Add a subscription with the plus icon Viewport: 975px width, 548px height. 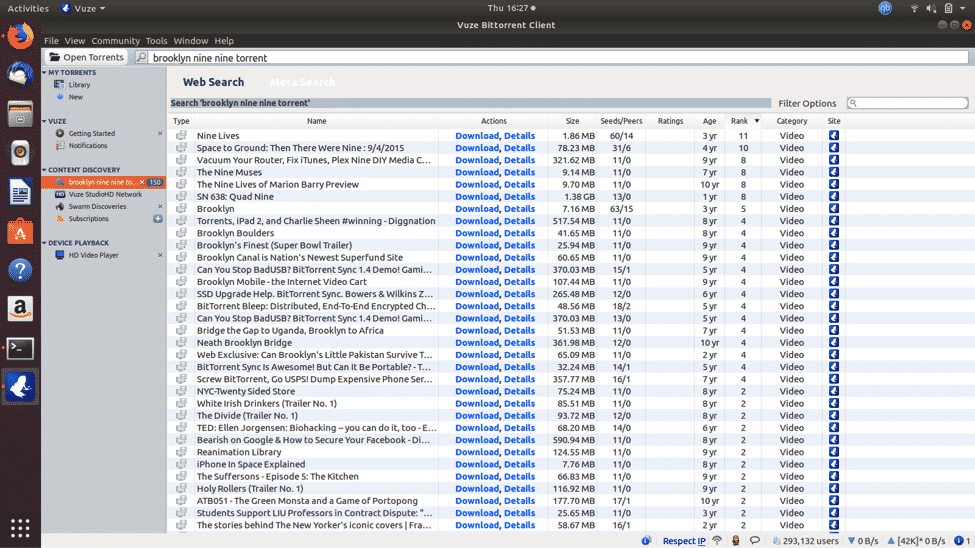pyautogui.click(x=158, y=219)
